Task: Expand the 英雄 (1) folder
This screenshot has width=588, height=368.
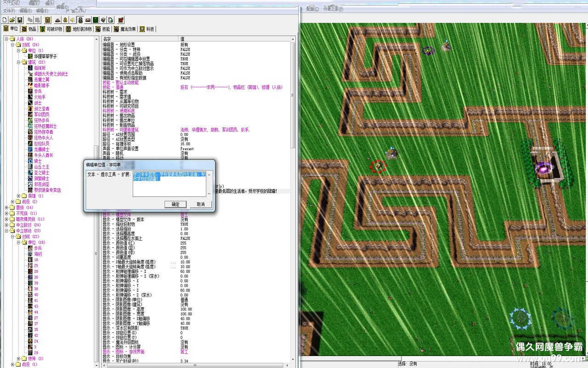Action: coord(19,195)
